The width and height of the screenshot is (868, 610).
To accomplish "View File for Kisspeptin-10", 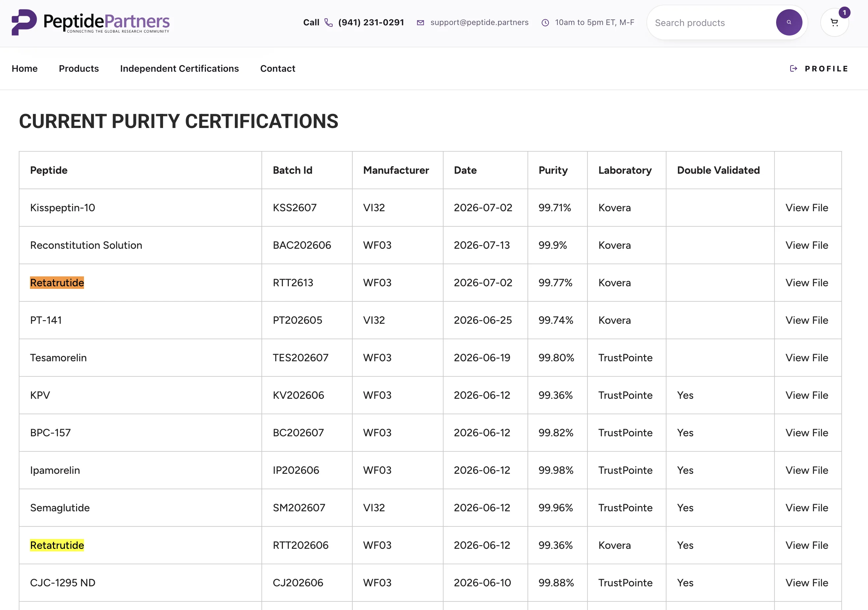I will tap(806, 207).
